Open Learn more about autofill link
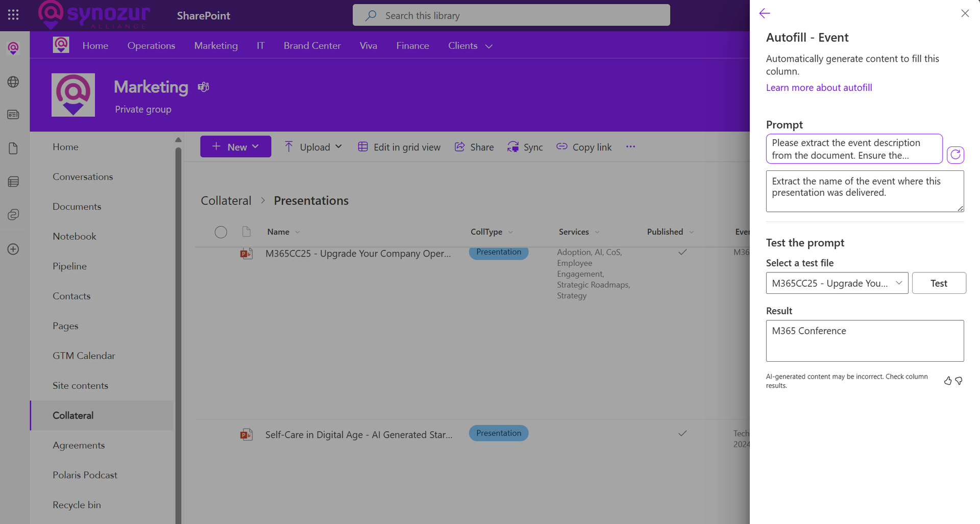980x524 pixels. pos(819,87)
